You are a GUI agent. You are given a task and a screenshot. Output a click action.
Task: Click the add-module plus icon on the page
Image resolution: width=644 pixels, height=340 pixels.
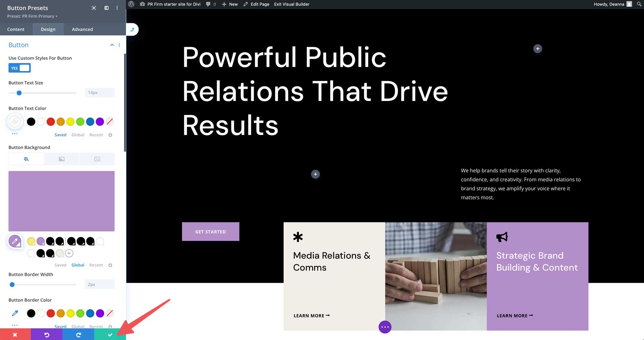pyautogui.click(x=315, y=174)
